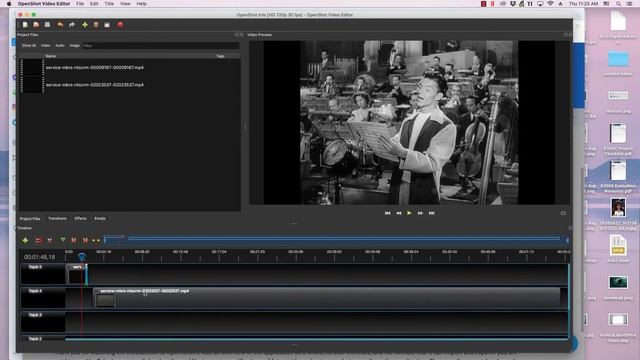Viewport: 640px width, 360px height.
Task: Click the preview snapshot camera icon
Action: pos(563,213)
